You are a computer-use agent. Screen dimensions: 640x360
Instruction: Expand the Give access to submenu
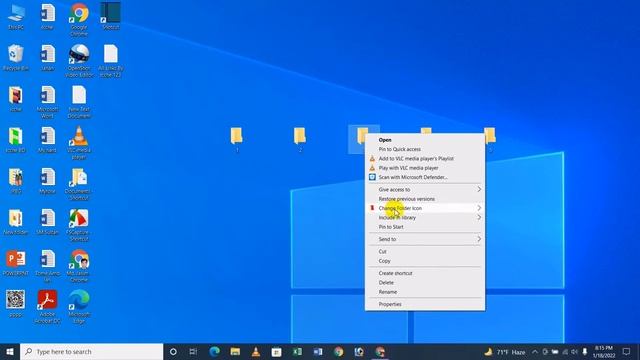425,189
